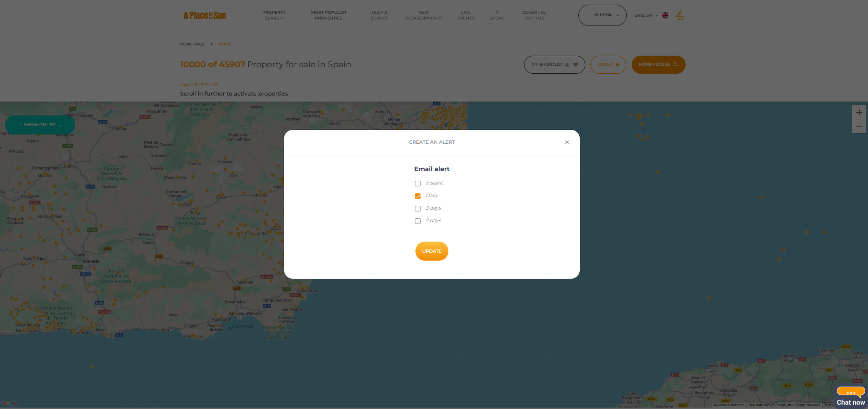Open the Property Search menu
This screenshot has width=868, height=409.
274,15
